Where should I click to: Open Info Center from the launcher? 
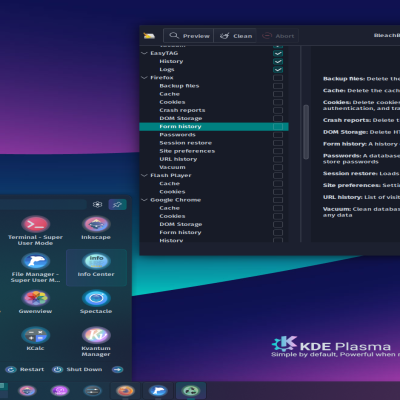(x=96, y=261)
